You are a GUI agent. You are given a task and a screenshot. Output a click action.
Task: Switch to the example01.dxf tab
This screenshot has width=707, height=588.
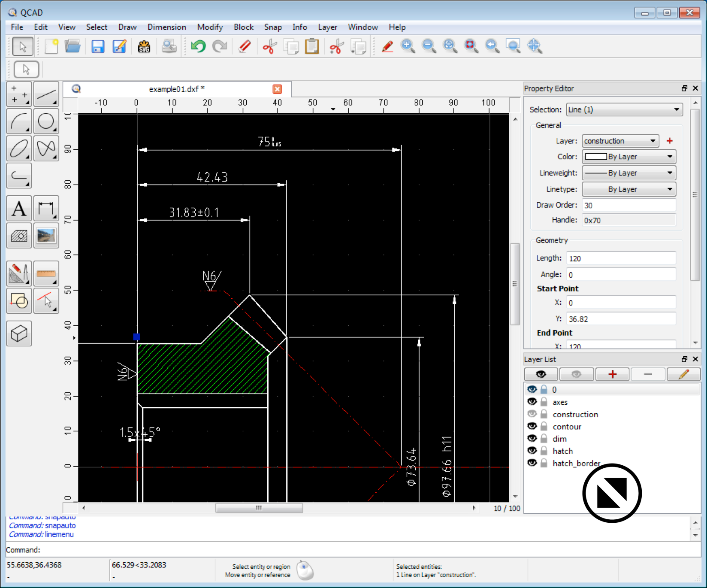point(176,89)
